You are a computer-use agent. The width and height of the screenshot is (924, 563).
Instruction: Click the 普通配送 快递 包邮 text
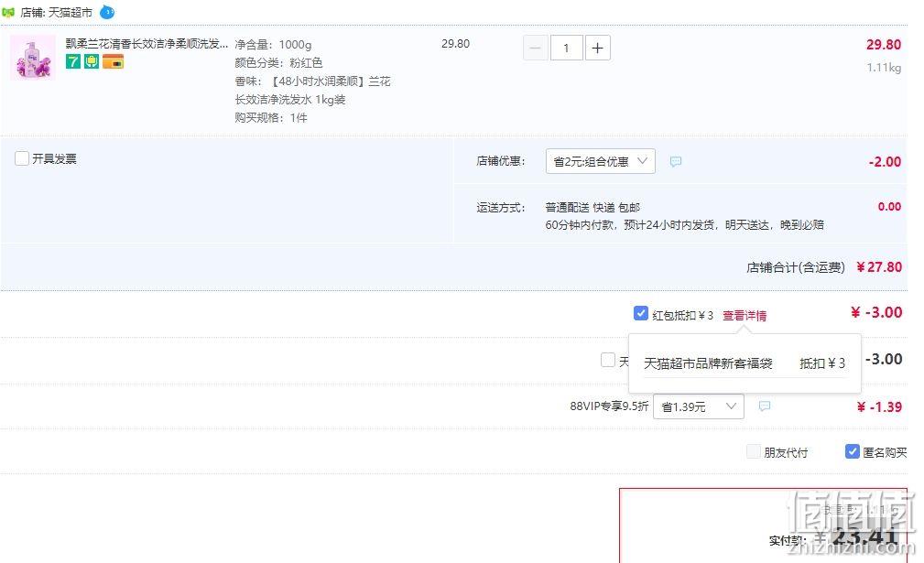click(x=592, y=207)
